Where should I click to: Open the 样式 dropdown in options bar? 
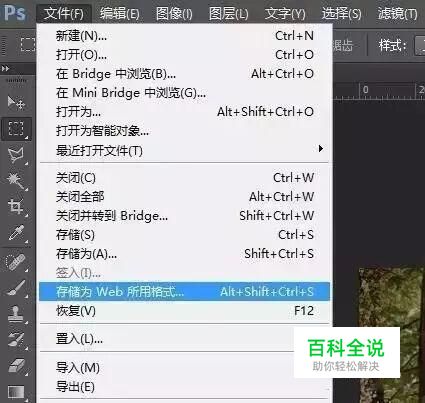pyautogui.click(x=419, y=45)
